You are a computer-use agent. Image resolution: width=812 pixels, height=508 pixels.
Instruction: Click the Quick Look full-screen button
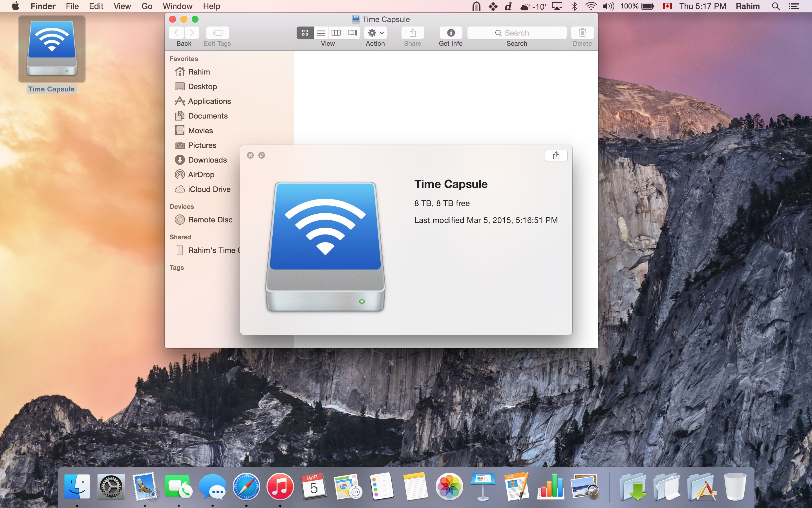[x=262, y=155]
